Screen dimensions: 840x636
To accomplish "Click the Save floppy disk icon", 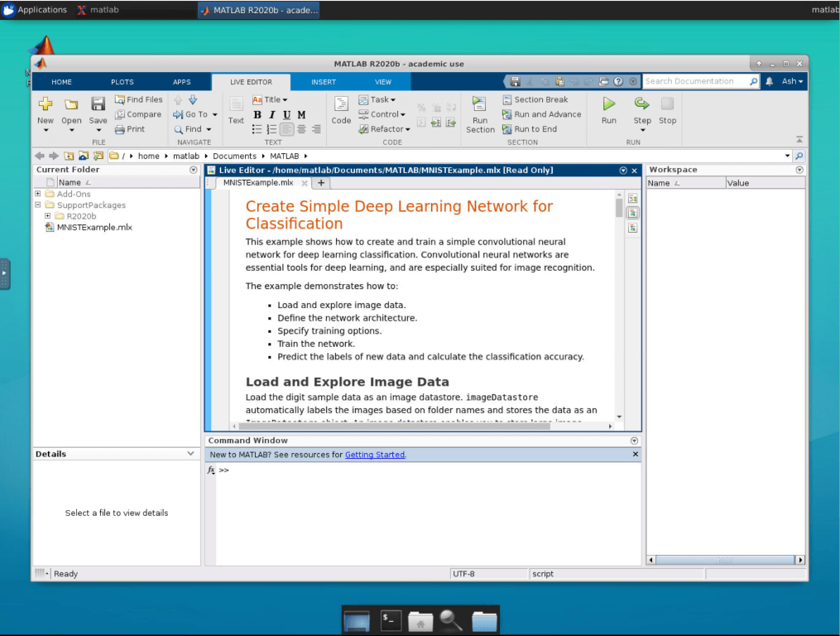I will pyautogui.click(x=98, y=104).
